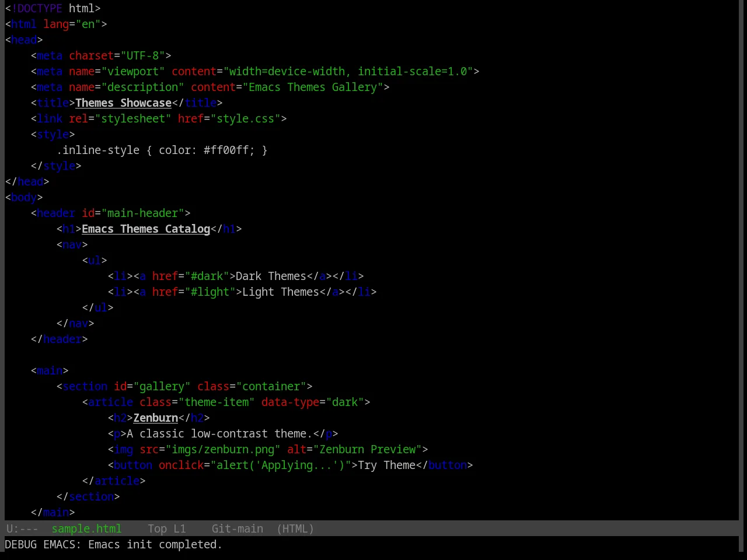
Task: Click the "#light" href value
Action: coord(210,292)
